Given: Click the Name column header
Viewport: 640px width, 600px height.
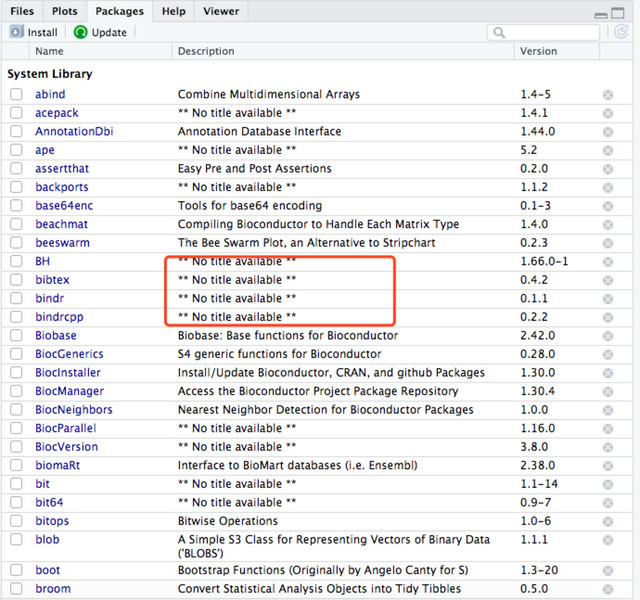Looking at the screenshot, I should (49, 51).
